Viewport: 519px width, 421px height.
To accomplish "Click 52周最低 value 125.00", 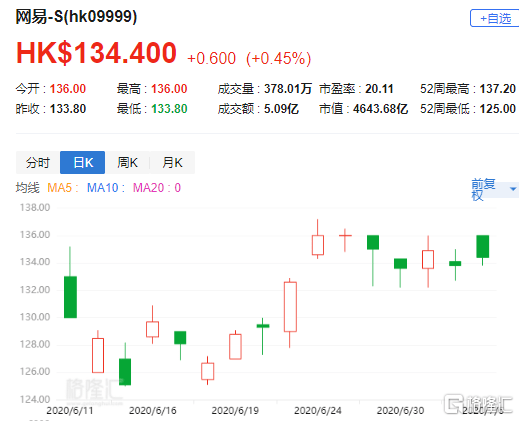I will [498, 109].
